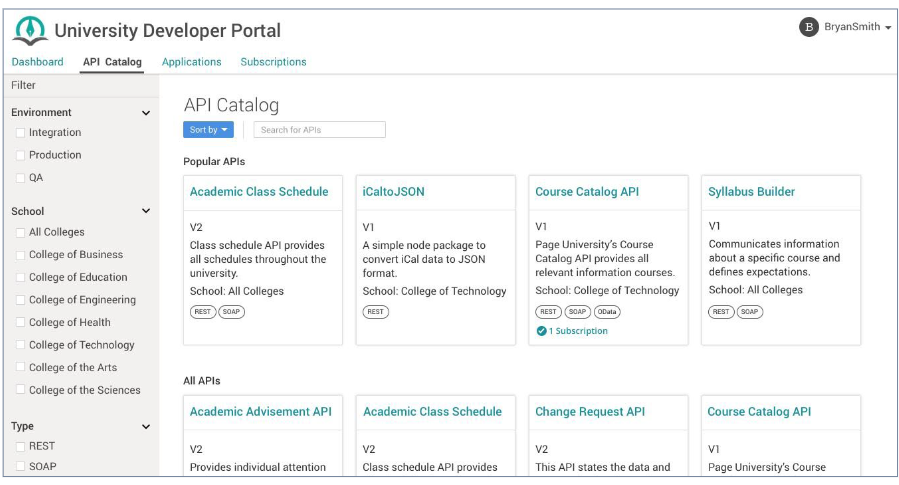
Task: Click the REST tag on iCaltoJSON
Action: (x=376, y=312)
